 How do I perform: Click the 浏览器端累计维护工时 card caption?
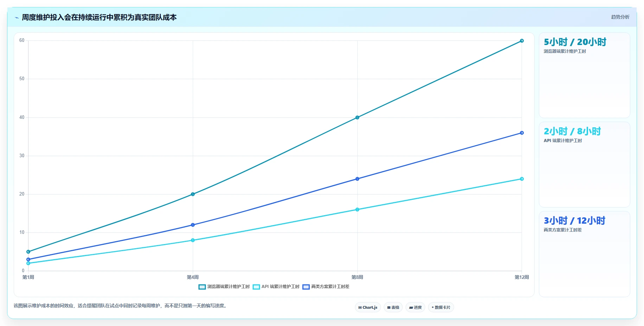565,51
